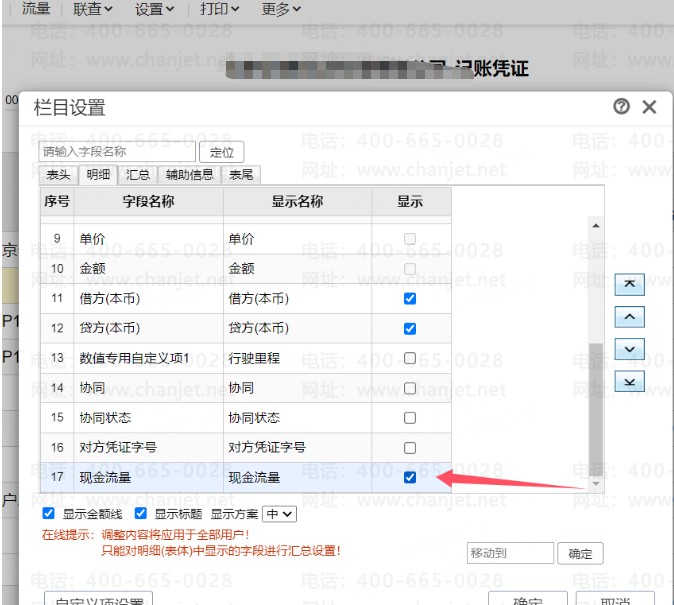Check display for 协同 row
Image resolution: width=674 pixels, height=605 pixels.
(410, 388)
